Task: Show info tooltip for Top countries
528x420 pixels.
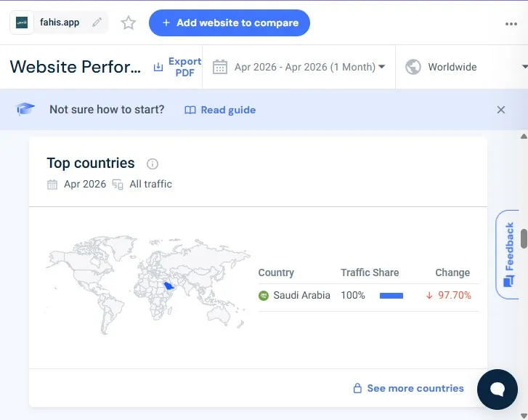Action: tap(153, 164)
